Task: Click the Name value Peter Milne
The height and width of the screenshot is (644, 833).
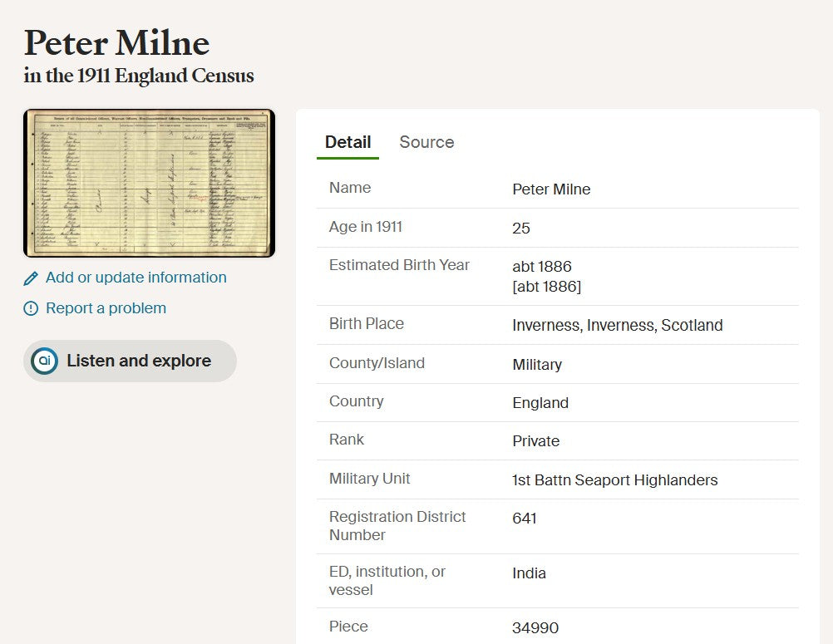Action: pyautogui.click(x=551, y=189)
